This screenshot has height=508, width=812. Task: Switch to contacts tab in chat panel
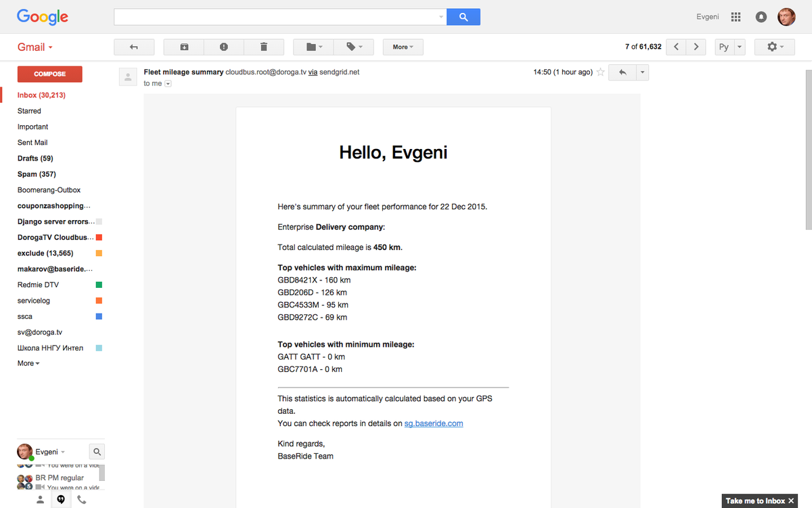coord(40,500)
